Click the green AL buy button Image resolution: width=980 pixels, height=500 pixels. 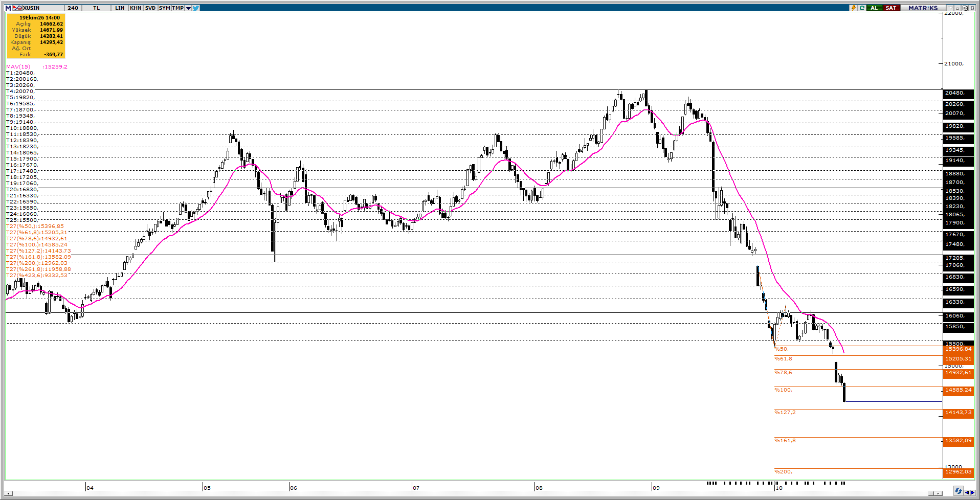pyautogui.click(x=874, y=8)
